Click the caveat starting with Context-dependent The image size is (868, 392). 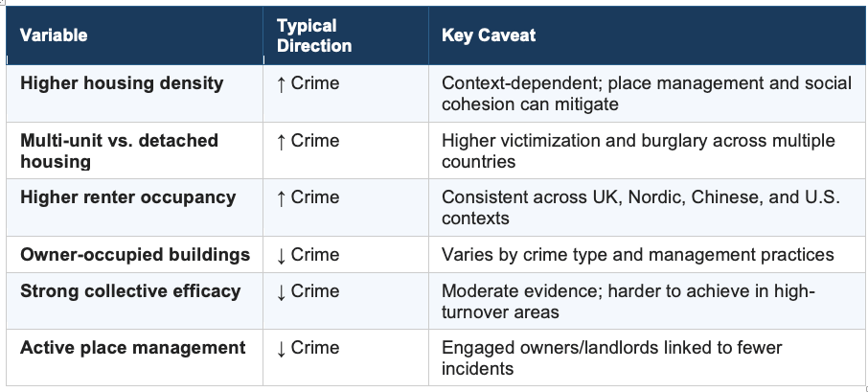(x=646, y=93)
